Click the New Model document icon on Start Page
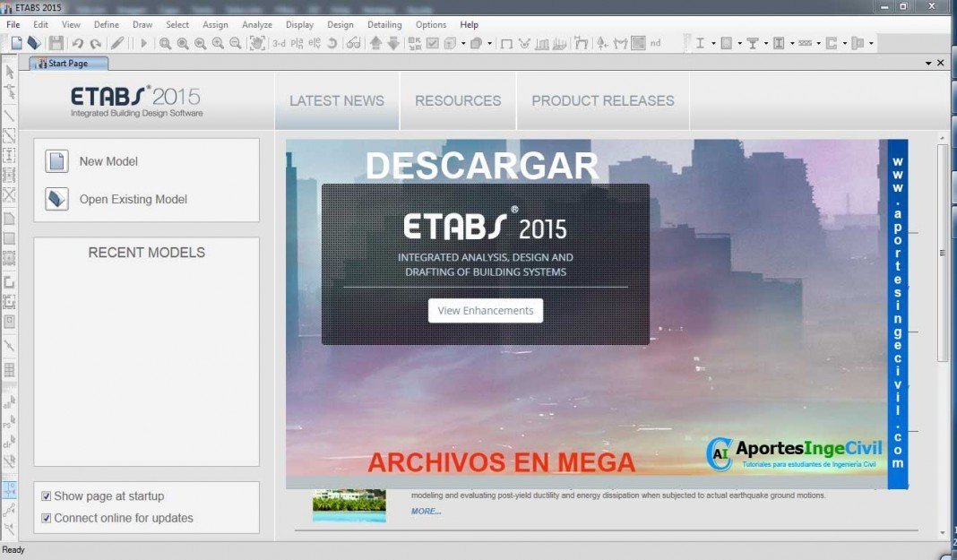This screenshot has height=560, width=957. click(56, 161)
